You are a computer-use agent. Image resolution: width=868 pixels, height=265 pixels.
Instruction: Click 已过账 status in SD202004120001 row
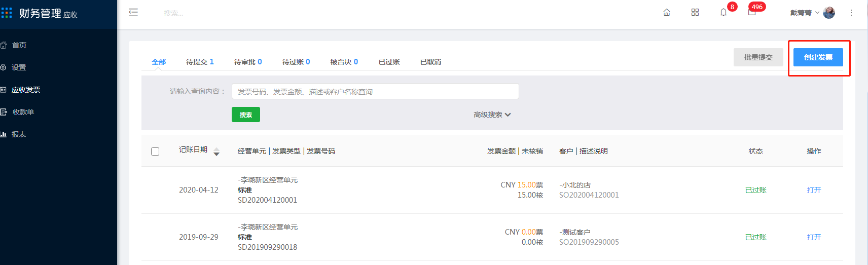756,190
